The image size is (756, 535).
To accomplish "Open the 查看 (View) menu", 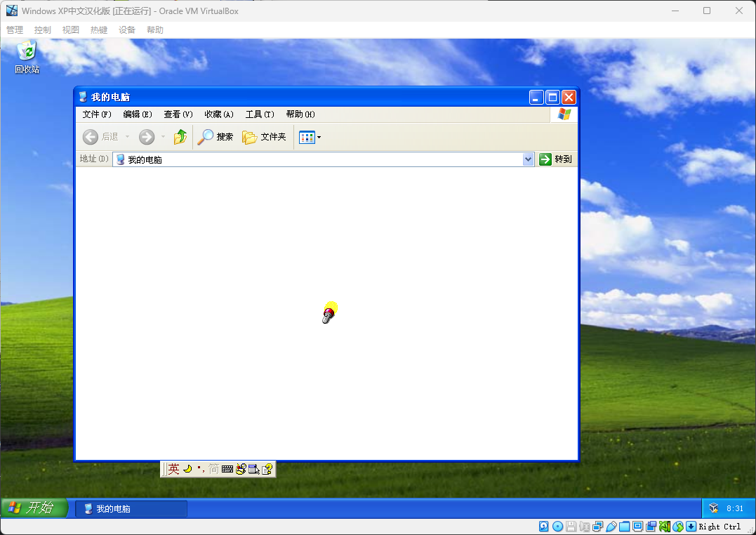I will [x=178, y=114].
